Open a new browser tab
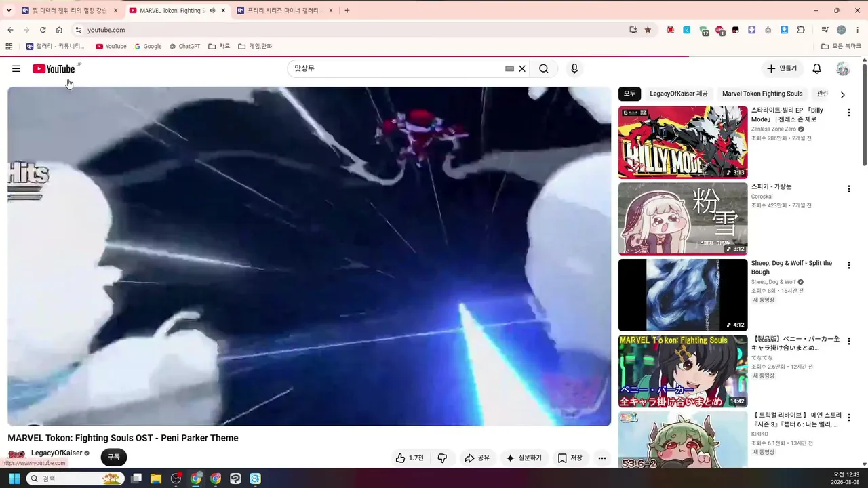This screenshot has height=488, width=868. (347, 10)
